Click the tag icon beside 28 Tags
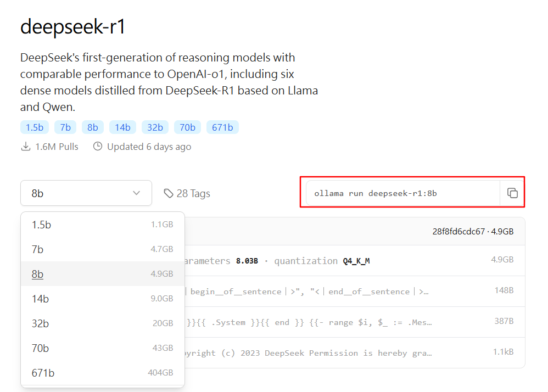 point(169,193)
